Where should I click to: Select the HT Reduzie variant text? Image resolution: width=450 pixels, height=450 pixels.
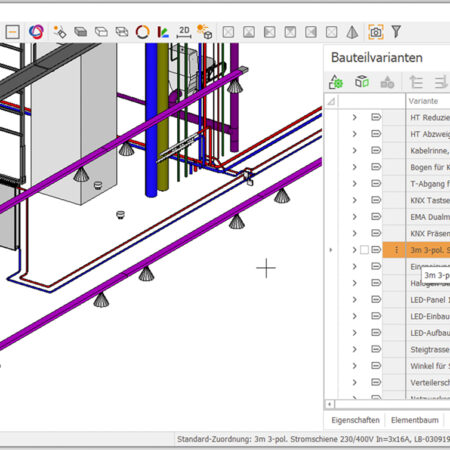[x=430, y=117]
